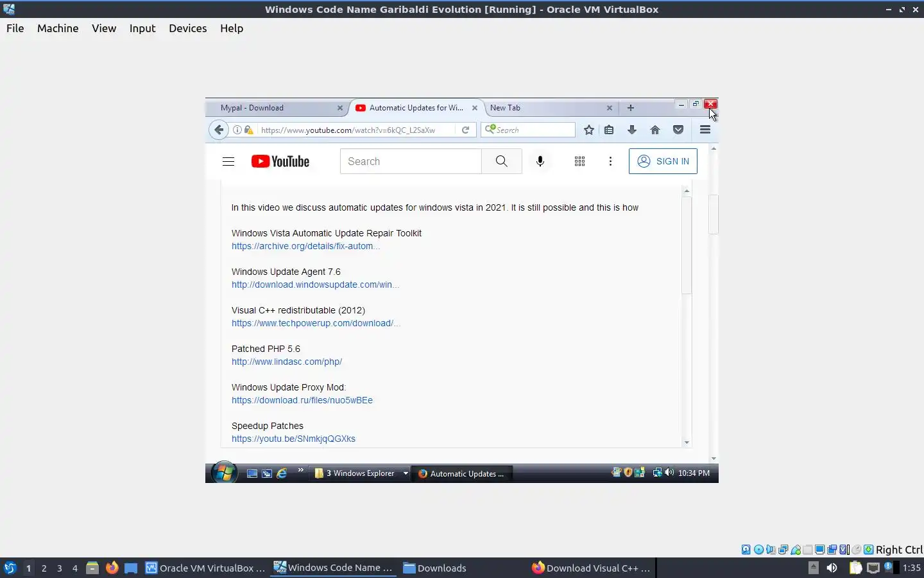Close the Mypal - Download tab

click(x=340, y=108)
